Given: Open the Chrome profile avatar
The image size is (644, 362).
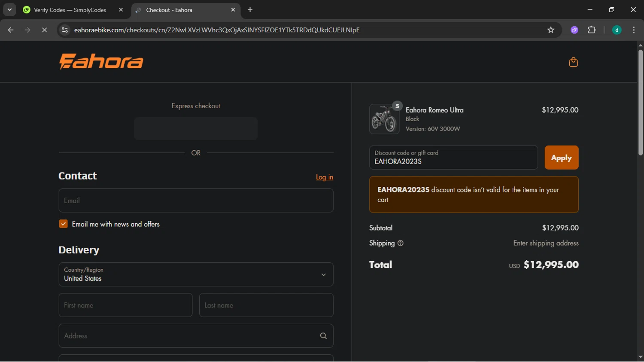Looking at the screenshot, I should coord(617,30).
